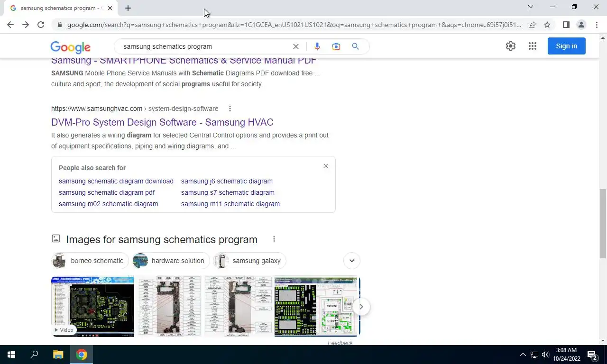This screenshot has height=364, width=607.
Task: Open the Windows Start menu
Action: coord(11,355)
